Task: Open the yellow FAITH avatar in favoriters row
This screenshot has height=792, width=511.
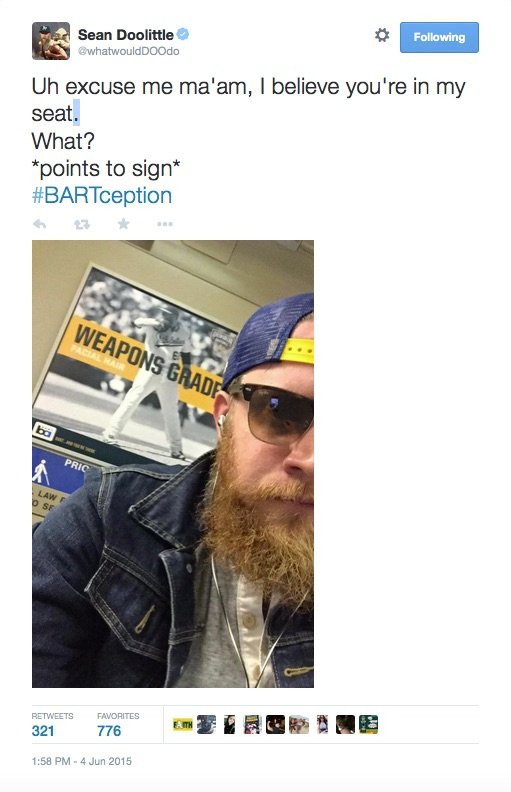Action: 183,725
